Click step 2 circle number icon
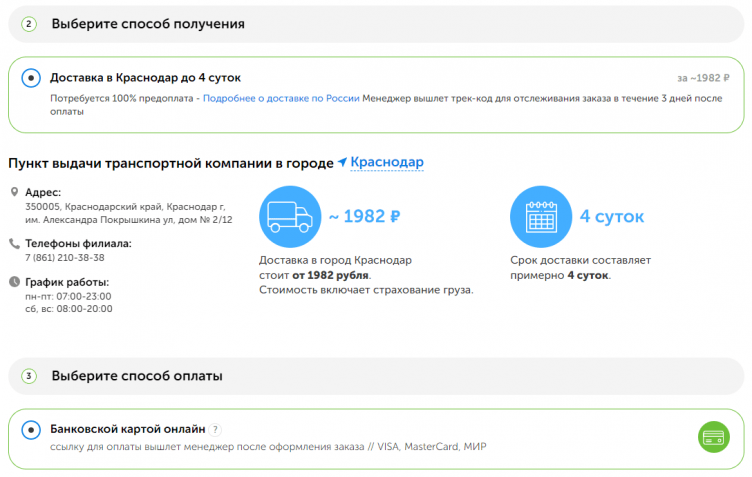 (x=29, y=24)
